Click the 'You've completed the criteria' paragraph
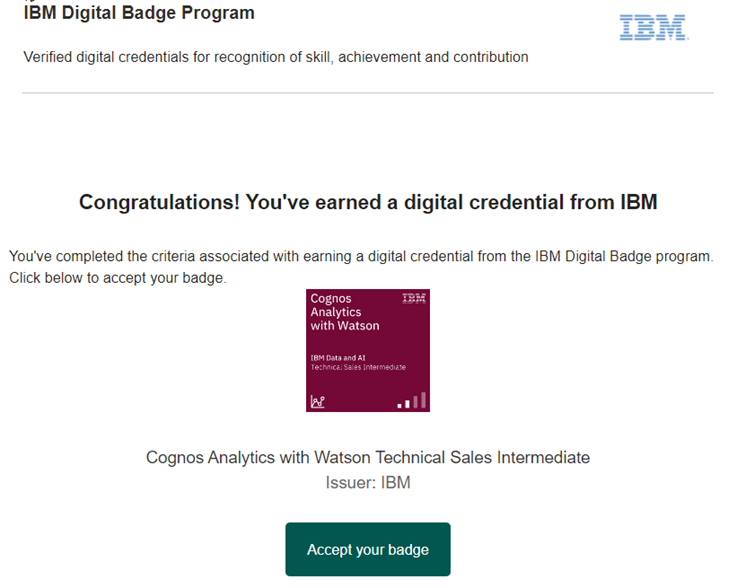The width and height of the screenshot is (737, 588). (x=361, y=256)
